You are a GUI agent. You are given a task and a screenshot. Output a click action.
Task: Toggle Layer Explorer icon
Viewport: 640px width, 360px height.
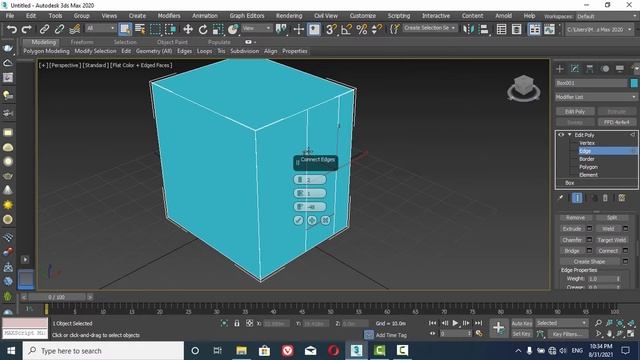tap(516, 29)
